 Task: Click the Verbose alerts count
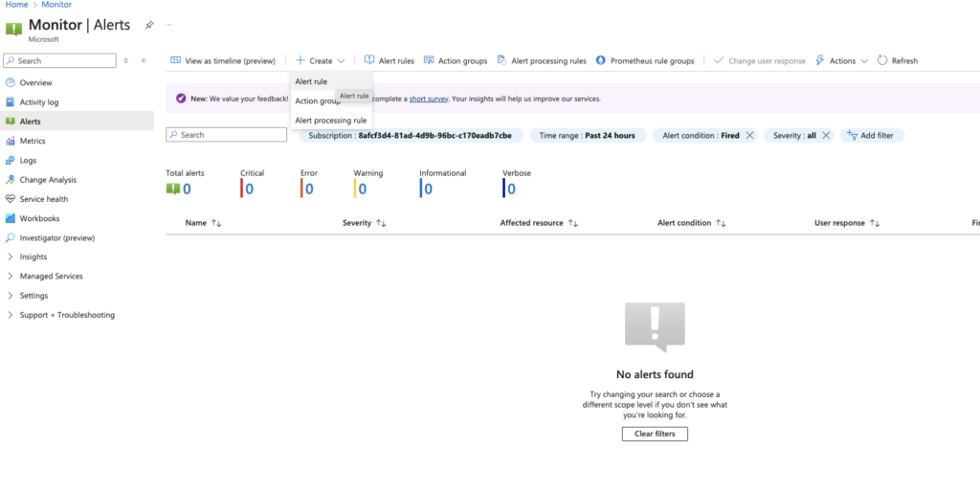point(511,189)
